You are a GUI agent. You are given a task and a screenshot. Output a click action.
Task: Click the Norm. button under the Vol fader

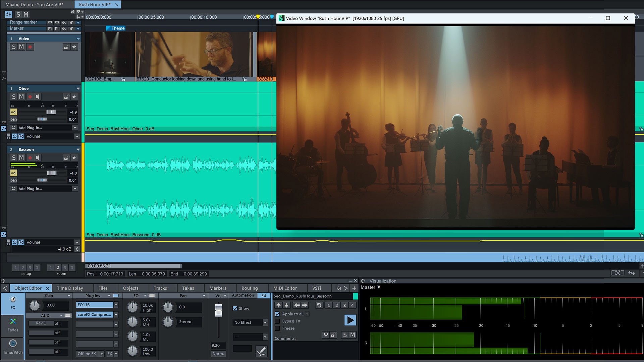218,354
